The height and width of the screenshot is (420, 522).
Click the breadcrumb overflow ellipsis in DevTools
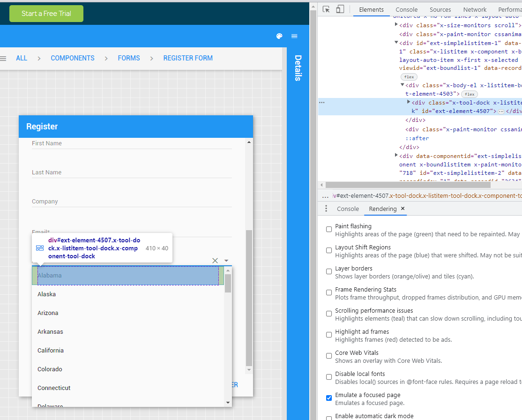pyautogui.click(x=325, y=196)
